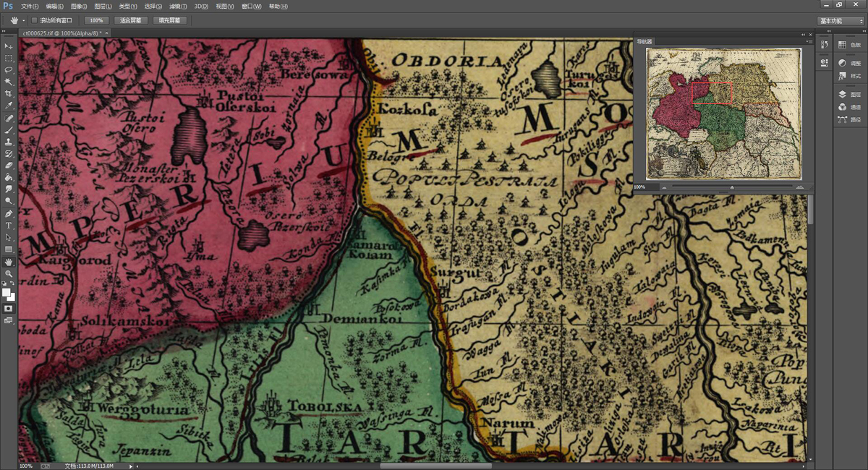Click the 100% zoom button
The width and height of the screenshot is (868, 470).
coord(95,21)
